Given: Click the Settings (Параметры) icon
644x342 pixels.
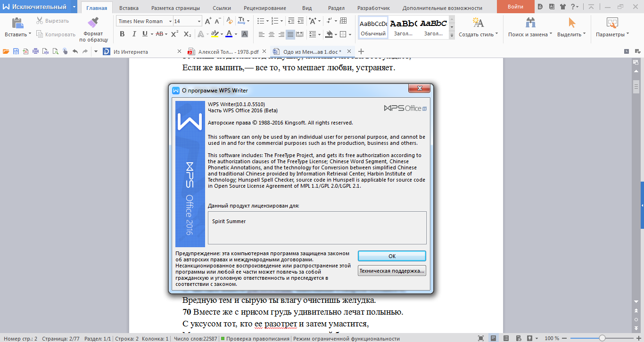Looking at the screenshot, I should (x=612, y=23).
